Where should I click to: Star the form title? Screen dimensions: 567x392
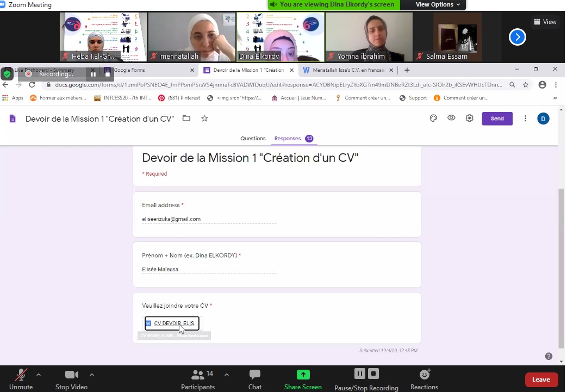coord(204,119)
